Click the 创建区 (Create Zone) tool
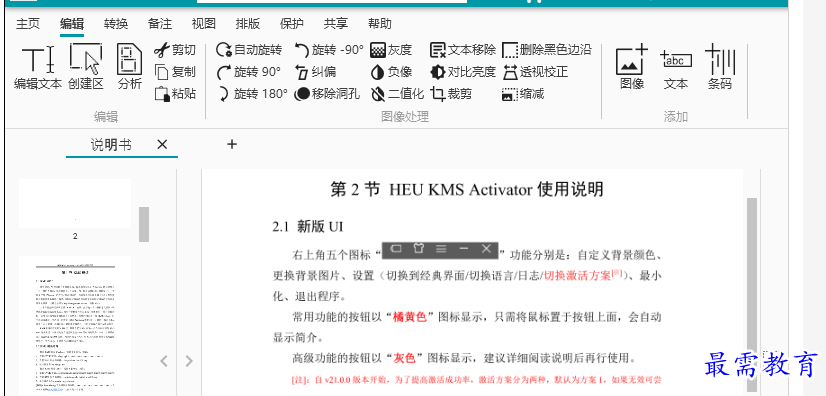The width and height of the screenshot is (826, 396). (86, 67)
